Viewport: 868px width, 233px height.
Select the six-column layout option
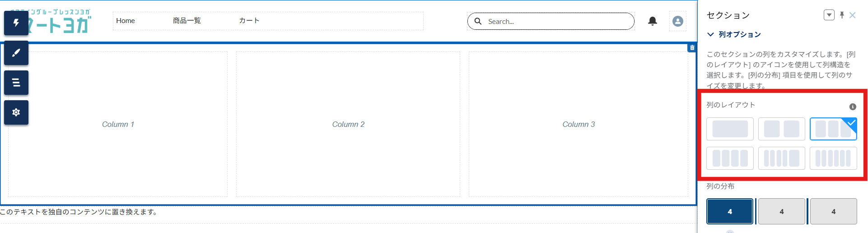point(833,158)
